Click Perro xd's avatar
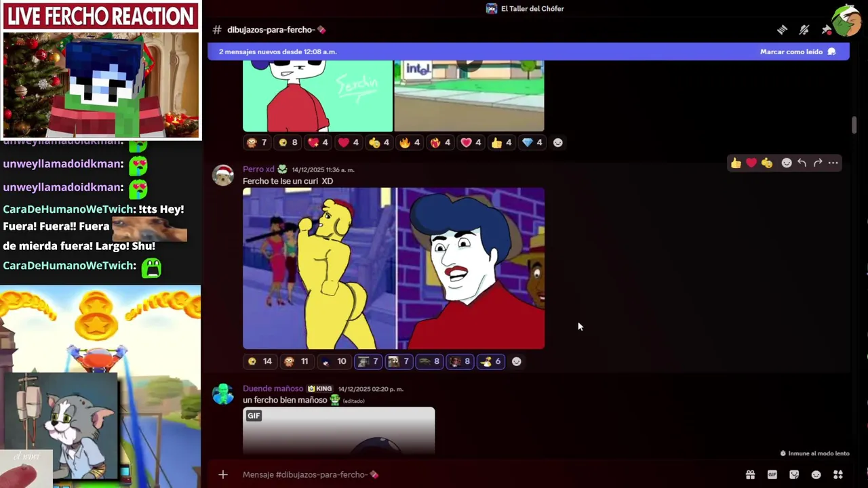868x488 pixels. [x=223, y=175]
